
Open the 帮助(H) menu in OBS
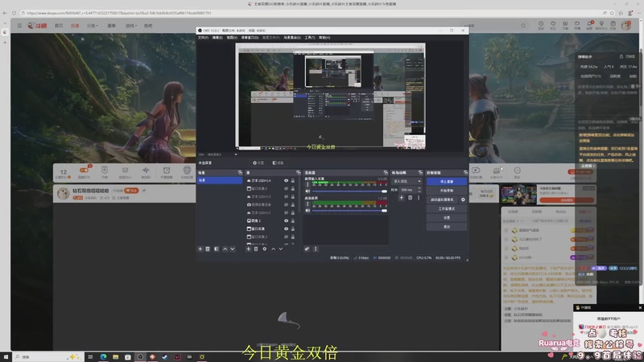pos(324,37)
